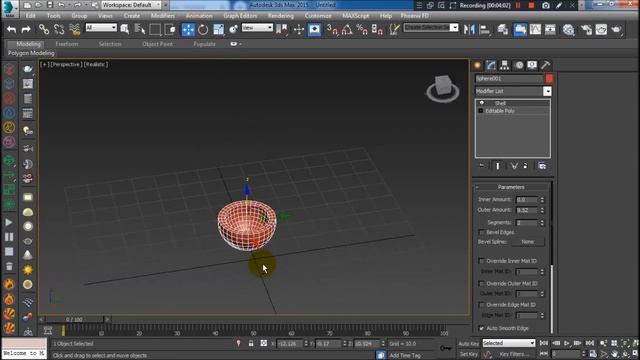640x360 pixels.
Task: Open the Modifiers menu
Action: [x=162, y=16]
